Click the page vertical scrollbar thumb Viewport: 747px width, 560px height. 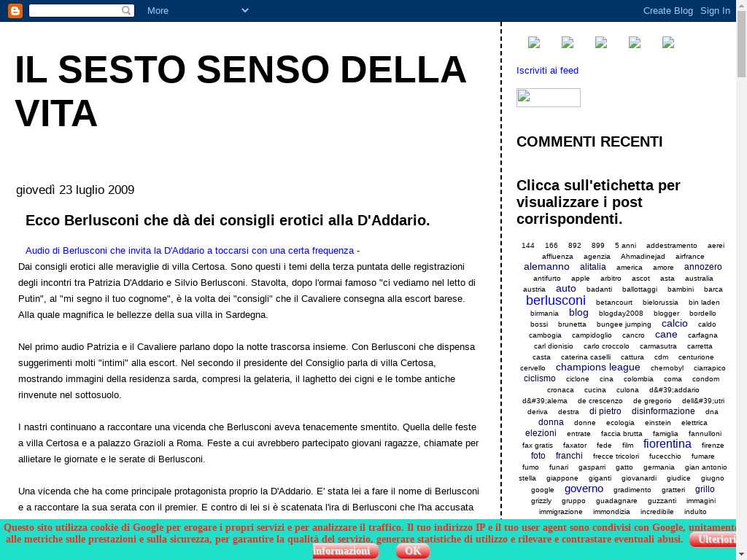pyautogui.click(x=741, y=44)
